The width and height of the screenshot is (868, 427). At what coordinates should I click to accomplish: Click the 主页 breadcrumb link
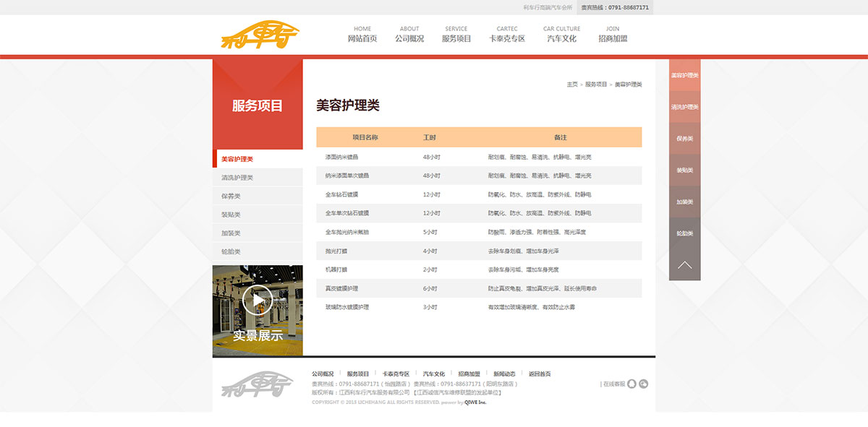(x=572, y=85)
